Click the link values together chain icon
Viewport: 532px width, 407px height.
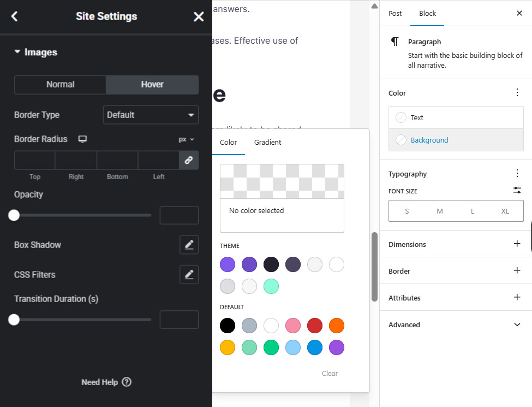pos(189,160)
